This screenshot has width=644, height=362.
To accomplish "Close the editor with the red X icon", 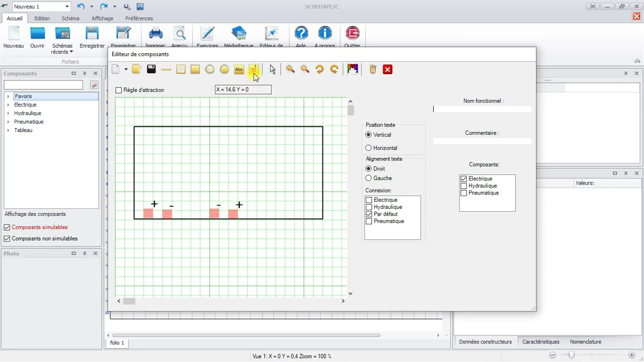I will [387, 69].
